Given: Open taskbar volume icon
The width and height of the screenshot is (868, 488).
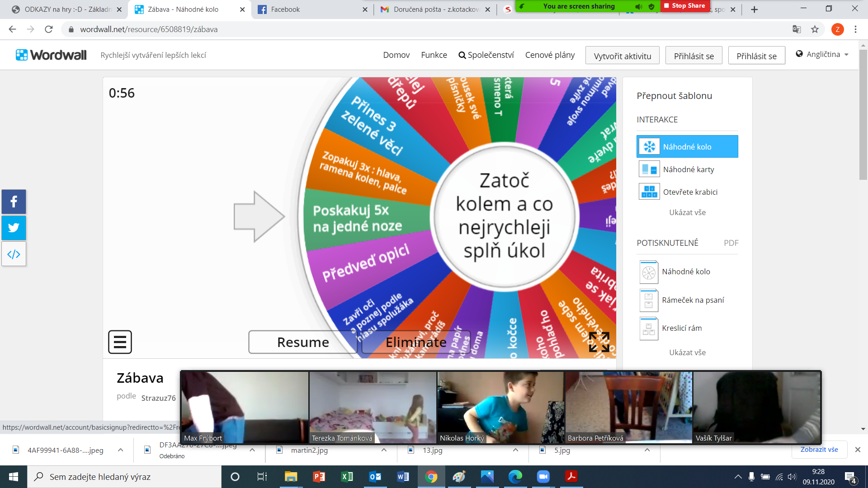Looking at the screenshot, I should pos(792,477).
